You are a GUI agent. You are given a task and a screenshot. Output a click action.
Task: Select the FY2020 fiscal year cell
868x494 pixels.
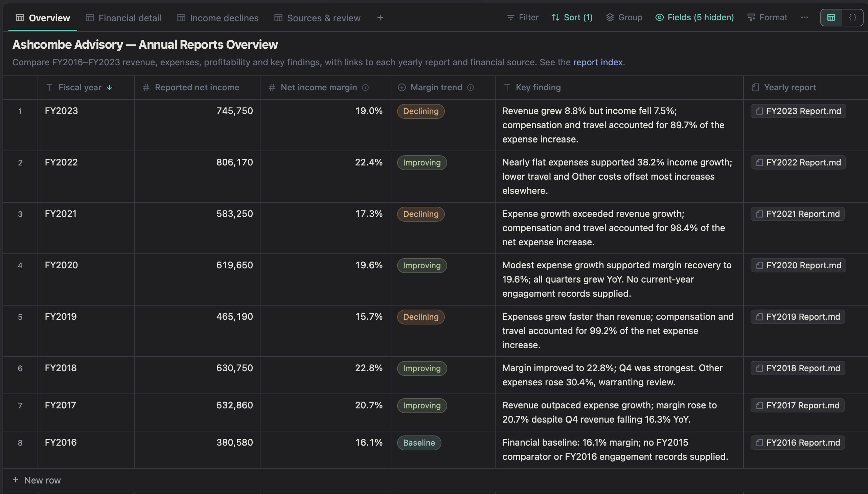click(86, 279)
